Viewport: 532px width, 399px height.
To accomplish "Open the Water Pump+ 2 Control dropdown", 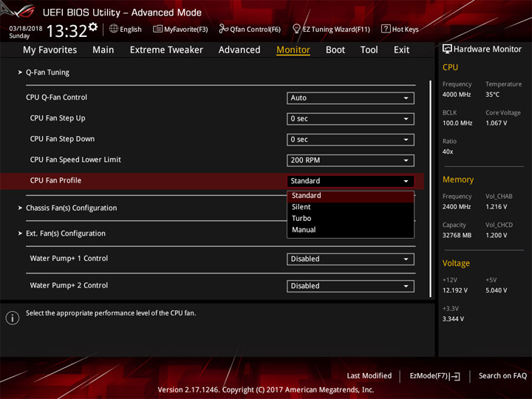I will pos(350,286).
